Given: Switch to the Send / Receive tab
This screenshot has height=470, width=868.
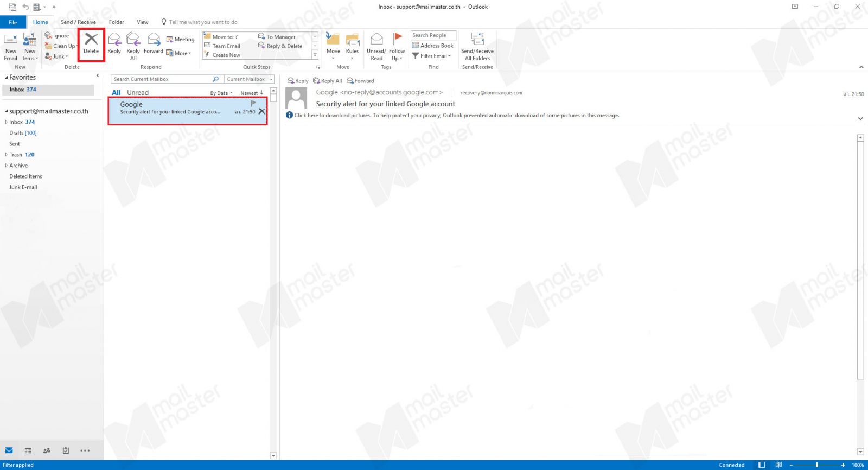Looking at the screenshot, I should [x=78, y=22].
